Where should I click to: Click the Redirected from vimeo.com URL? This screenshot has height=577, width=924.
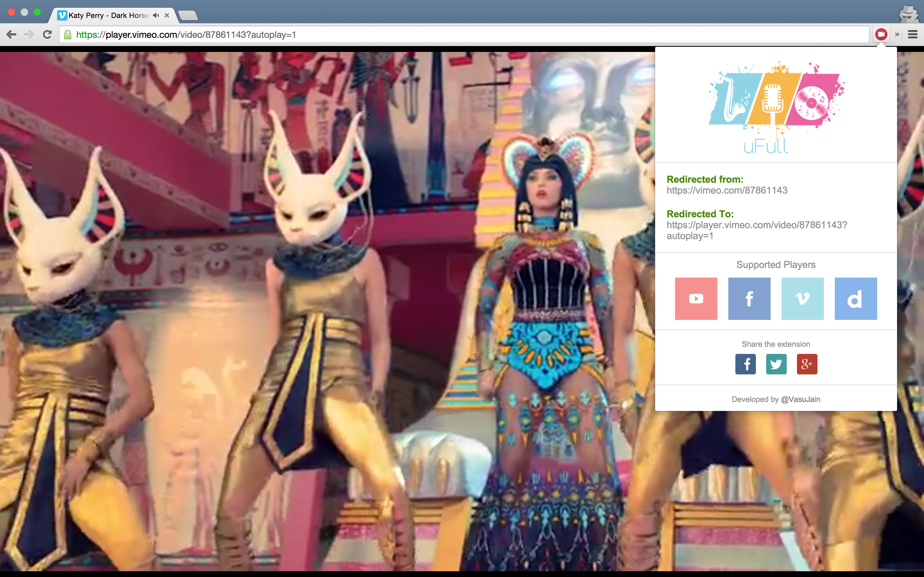[727, 190]
